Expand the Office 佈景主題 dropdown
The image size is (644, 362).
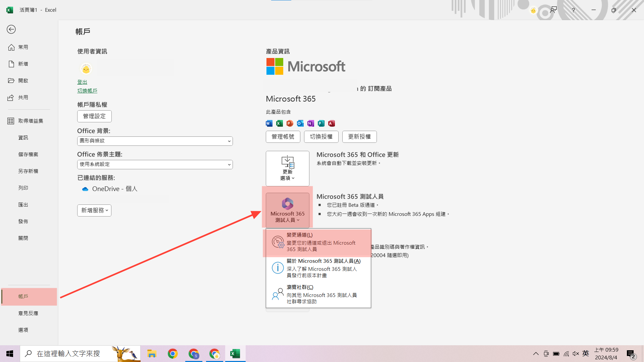pos(155,165)
